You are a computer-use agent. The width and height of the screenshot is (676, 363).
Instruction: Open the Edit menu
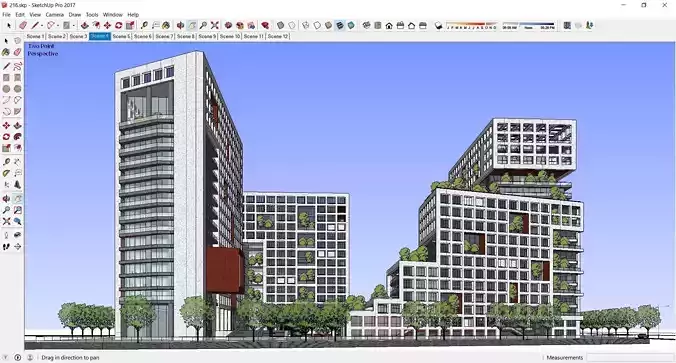(x=20, y=15)
